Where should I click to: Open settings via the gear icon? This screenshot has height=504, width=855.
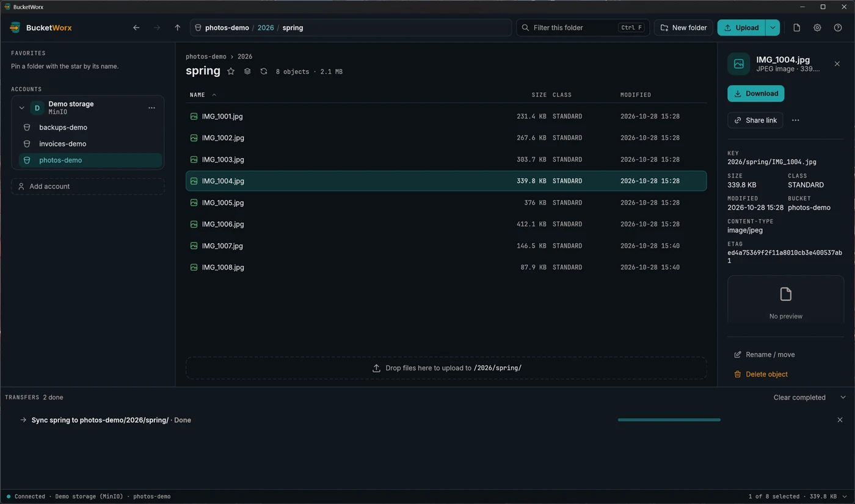point(817,27)
